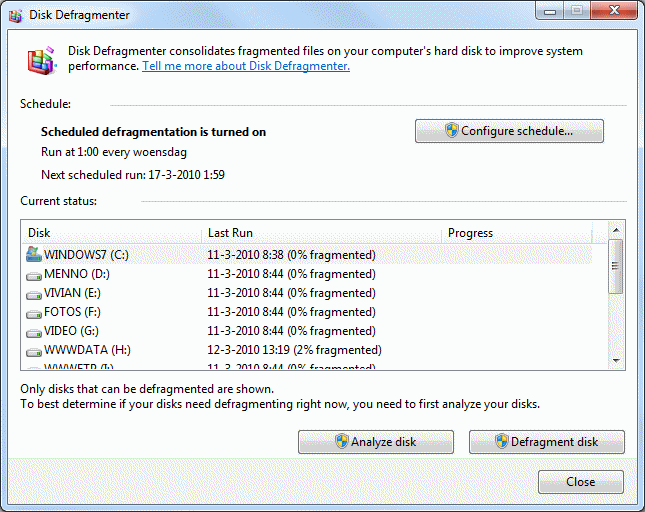Image resolution: width=645 pixels, height=512 pixels.
Task: Click the VIDEO (G:) drive icon
Action: point(34,332)
